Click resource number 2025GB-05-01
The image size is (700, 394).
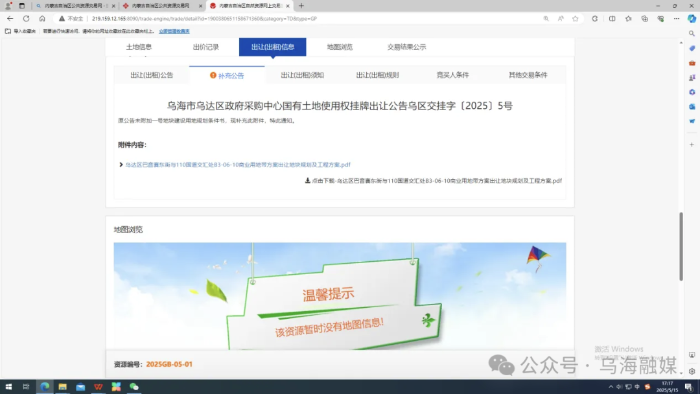[169, 364]
